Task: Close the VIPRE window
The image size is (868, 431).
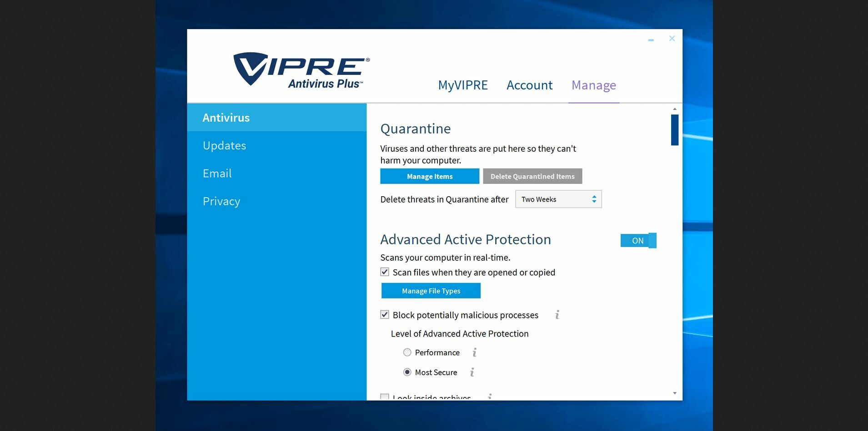Action: click(x=672, y=39)
